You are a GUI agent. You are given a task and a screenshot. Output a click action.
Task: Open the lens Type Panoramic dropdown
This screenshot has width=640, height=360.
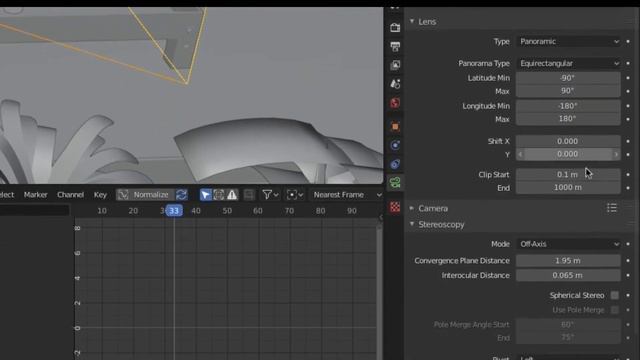(x=568, y=42)
